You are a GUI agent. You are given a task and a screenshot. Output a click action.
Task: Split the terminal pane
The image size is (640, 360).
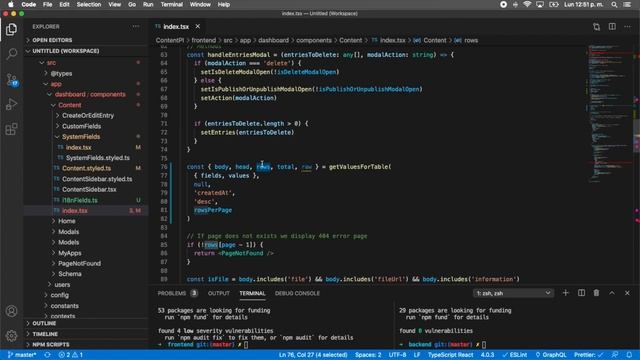click(x=581, y=293)
